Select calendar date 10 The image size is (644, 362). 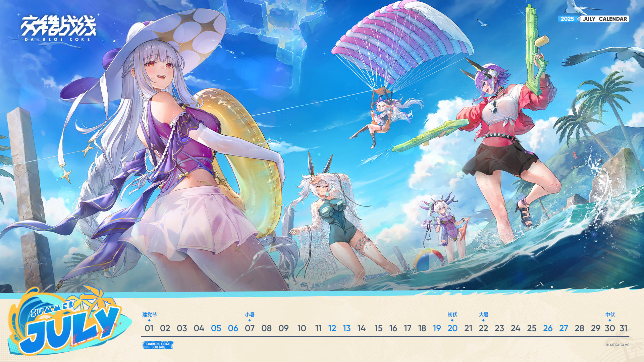click(x=302, y=328)
